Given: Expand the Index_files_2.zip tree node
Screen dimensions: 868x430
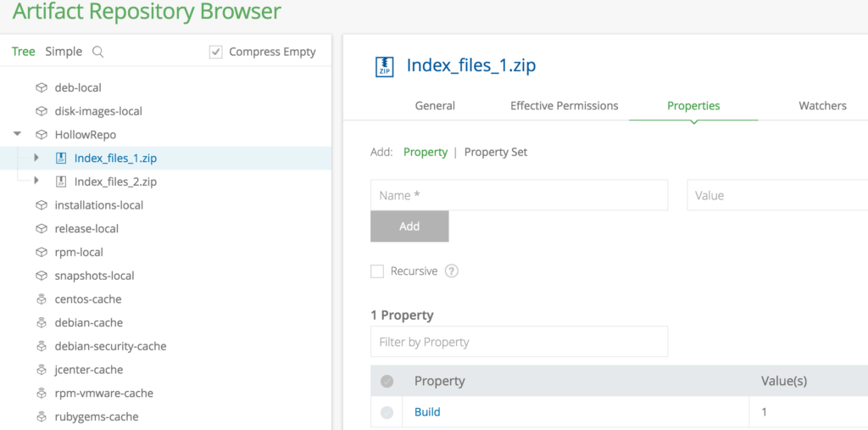Looking at the screenshot, I should tap(36, 181).
